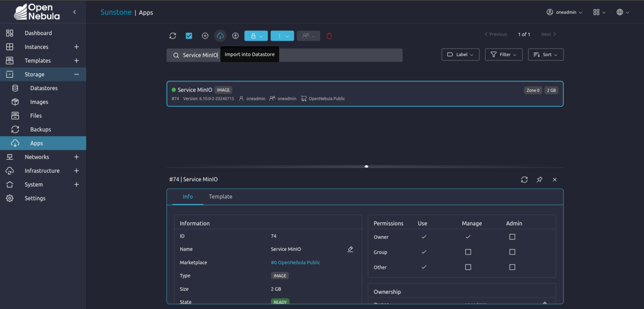Edit the Name field pencil icon

(x=350, y=249)
